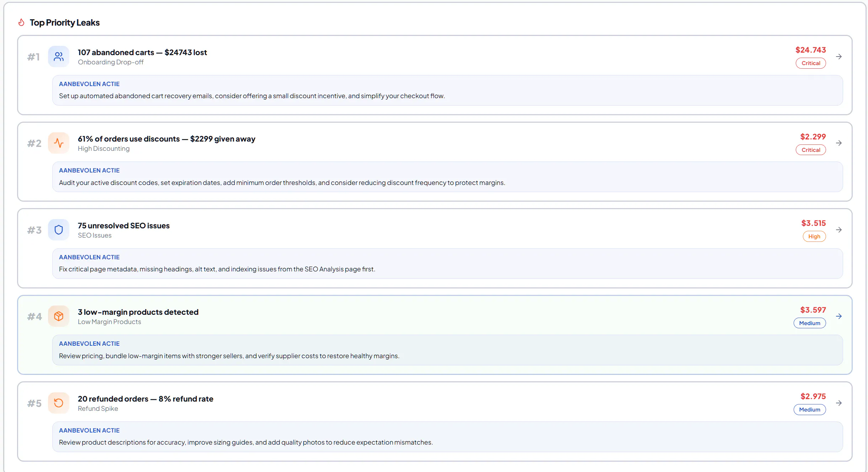Select '20 refunded orders — 8% refund rate' title

tap(145, 399)
